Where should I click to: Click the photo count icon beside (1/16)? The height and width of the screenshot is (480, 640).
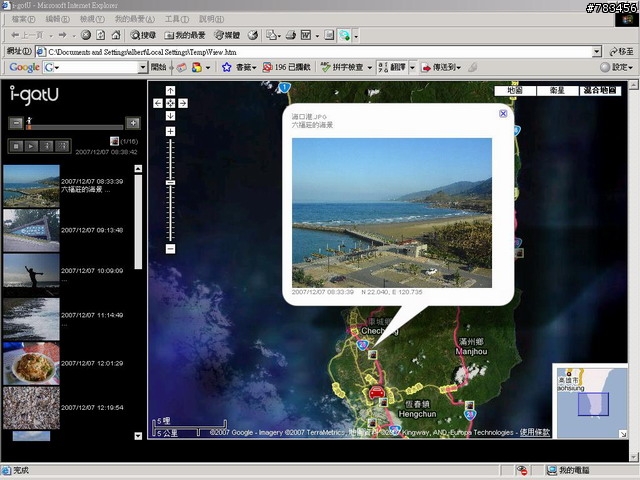pos(114,141)
